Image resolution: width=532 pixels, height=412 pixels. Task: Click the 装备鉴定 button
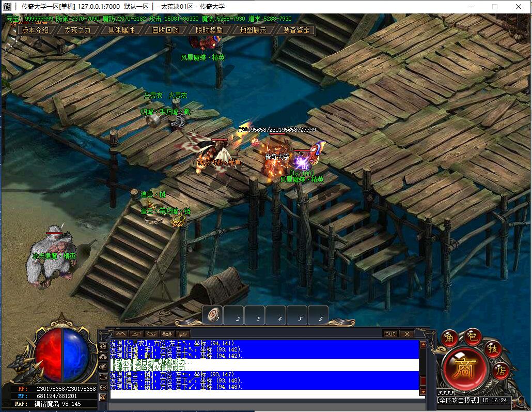pos(296,30)
